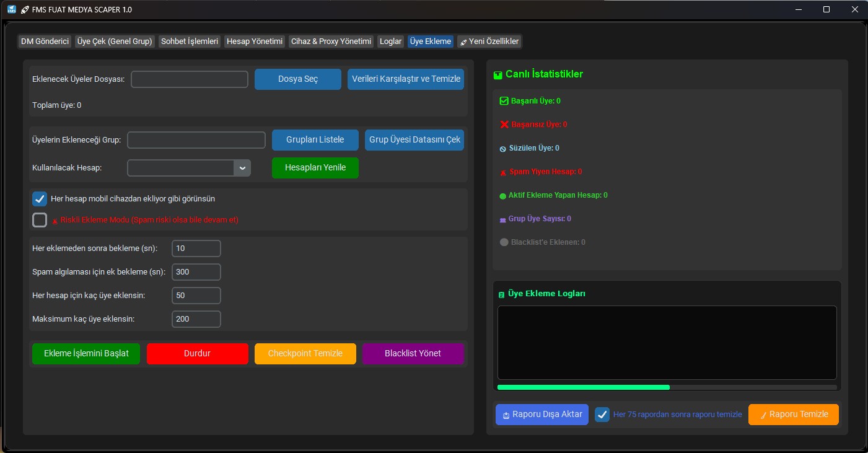Screen dimensions: 868x453
Task: Click the Canlı İstatistikler header icon
Action: (x=498, y=75)
